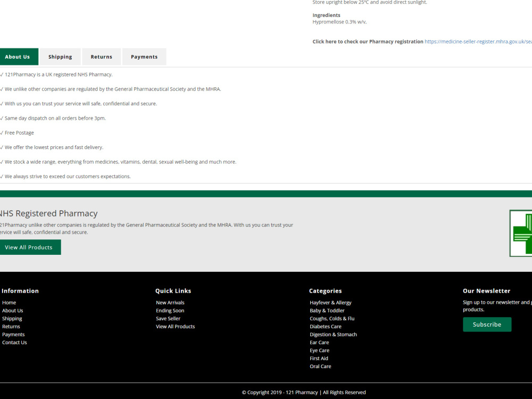Click 'Hypromellose 0.3% w/v' ingredient text
The height and width of the screenshot is (399, 532).
(x=339, y=22)
